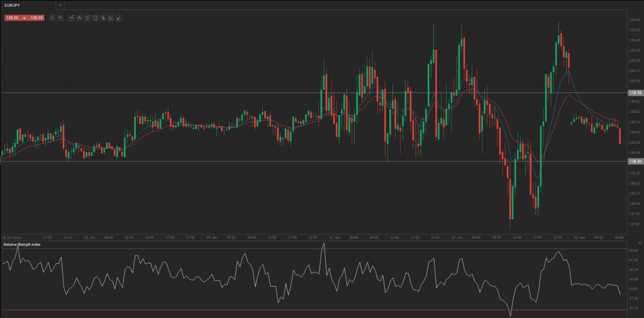Viewport: 644px width, 318px height.
Task: Close the Relative Strength Index panel
Action: (640, 243)
